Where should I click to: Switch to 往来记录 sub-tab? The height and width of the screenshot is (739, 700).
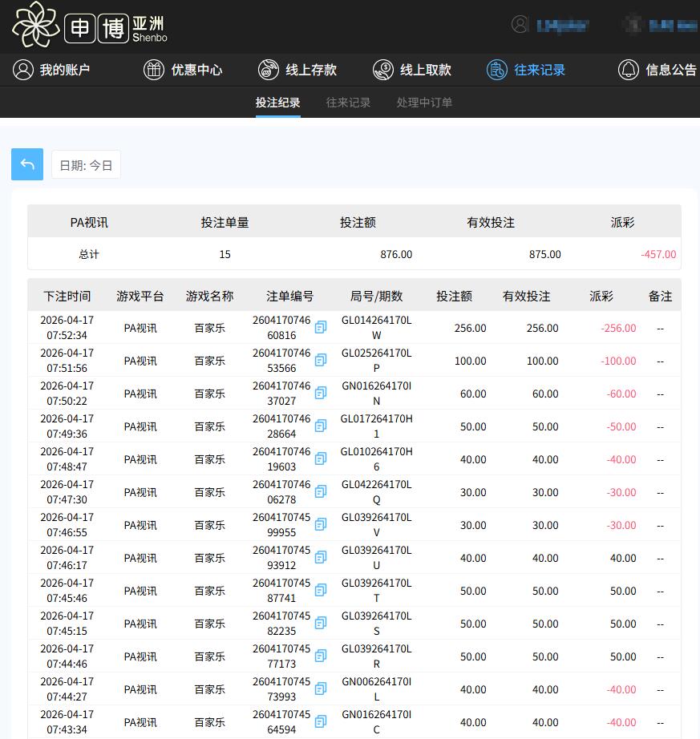coord(348,103)
